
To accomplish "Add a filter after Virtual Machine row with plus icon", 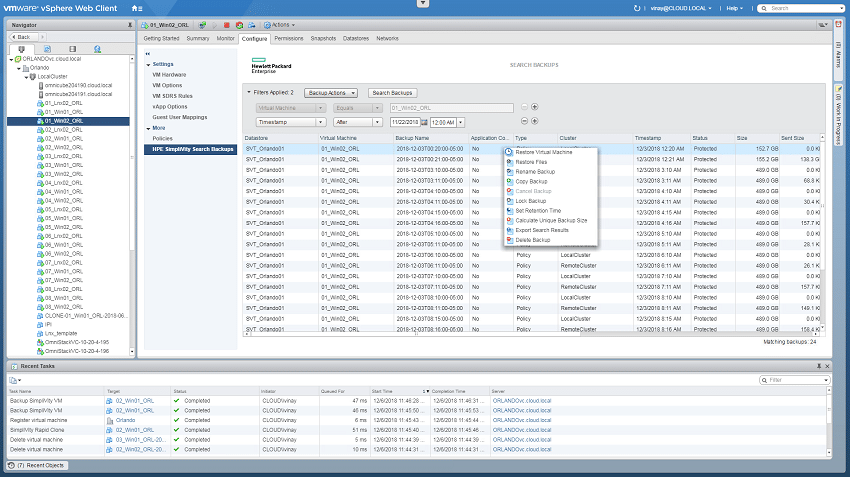I will (x=535, y=107).
